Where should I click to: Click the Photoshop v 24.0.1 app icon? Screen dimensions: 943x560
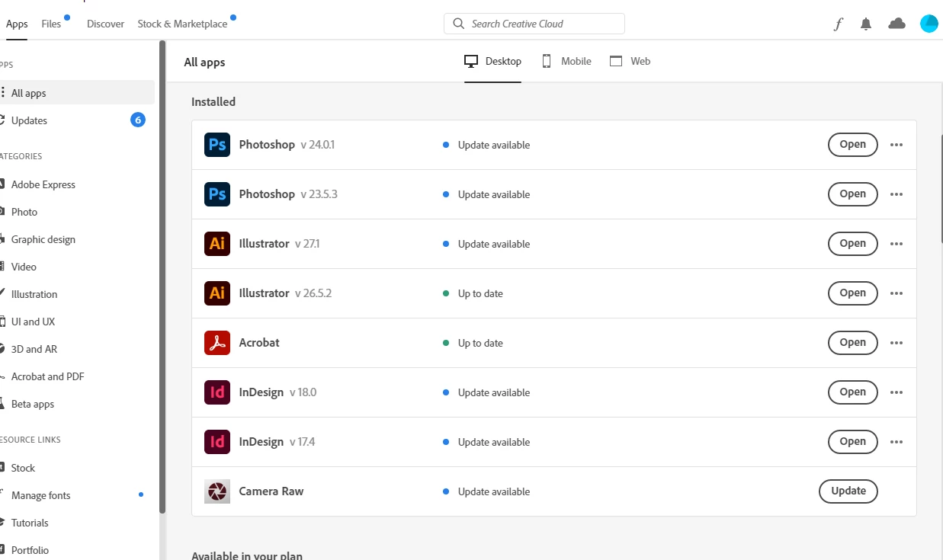point(217,145)
